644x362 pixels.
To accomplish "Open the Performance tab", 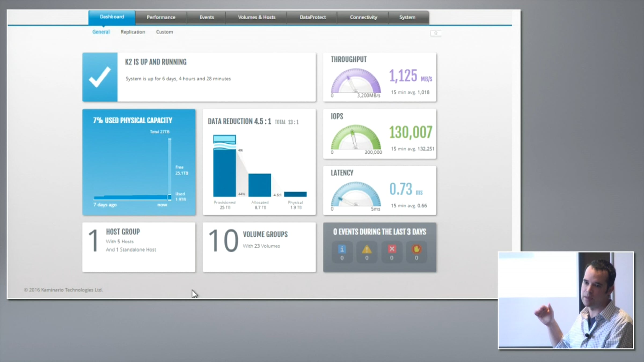I will pos(161,17).
